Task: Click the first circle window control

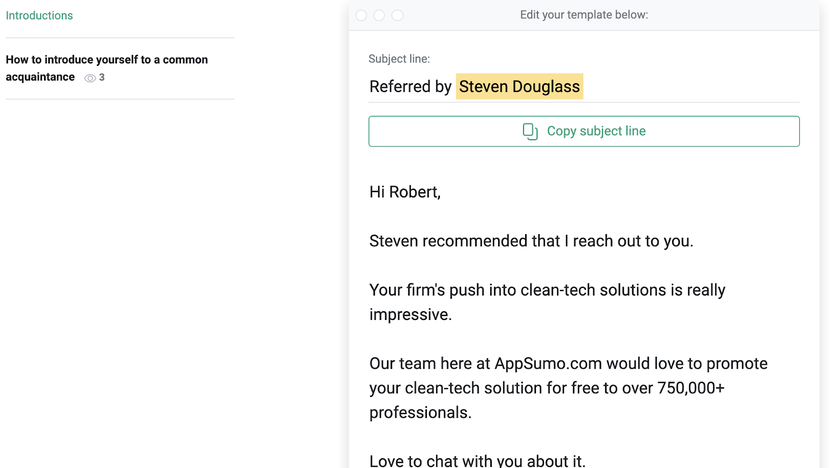Action: [x=361, y=15]
